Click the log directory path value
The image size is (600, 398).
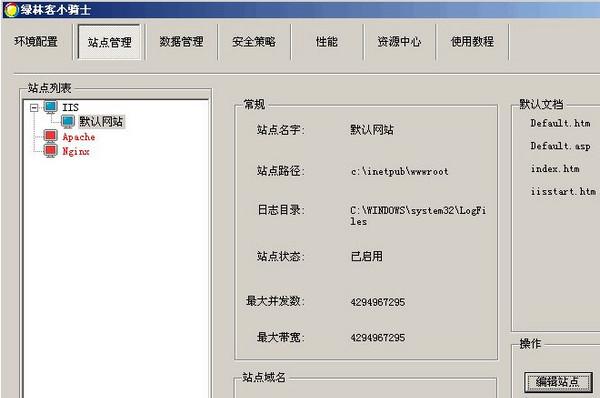point(418,216)
